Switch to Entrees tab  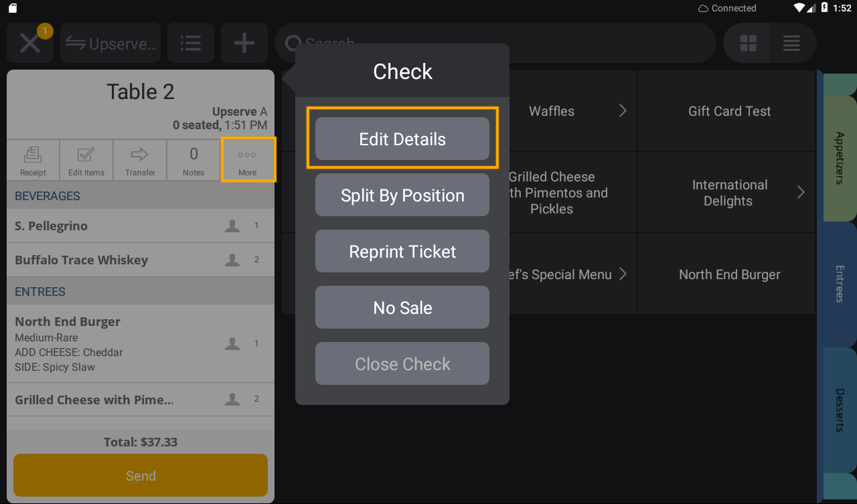point(840,284)
